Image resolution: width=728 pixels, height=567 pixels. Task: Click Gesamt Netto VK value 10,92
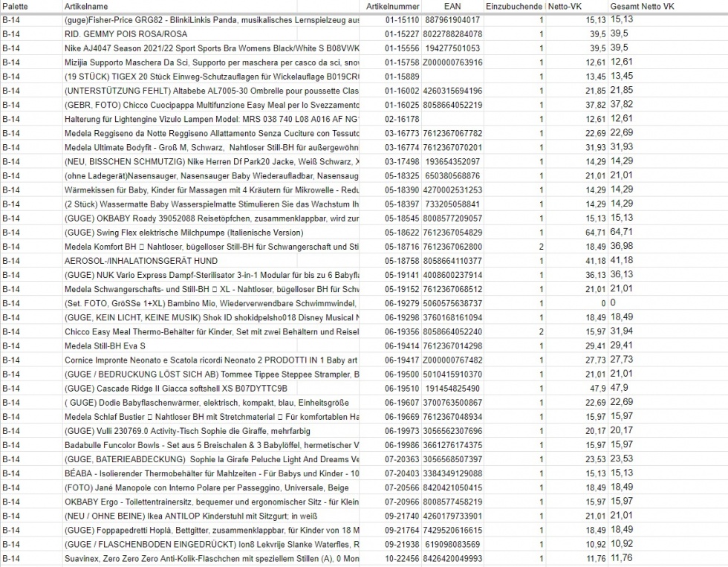tap(622, 544)
